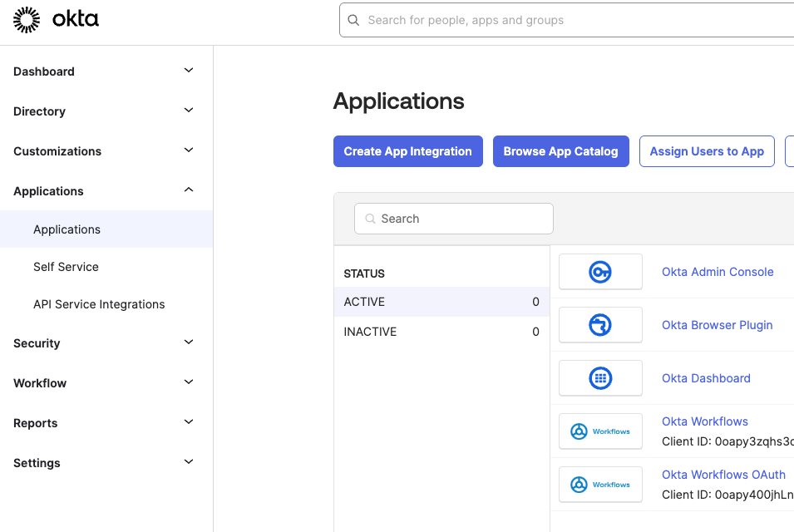
Task: Open the Settings sidebar section
Action: click(x=37, y=463)
